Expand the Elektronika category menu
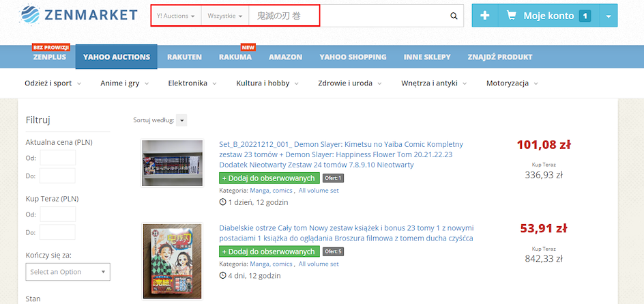 (x=192, y=83)
